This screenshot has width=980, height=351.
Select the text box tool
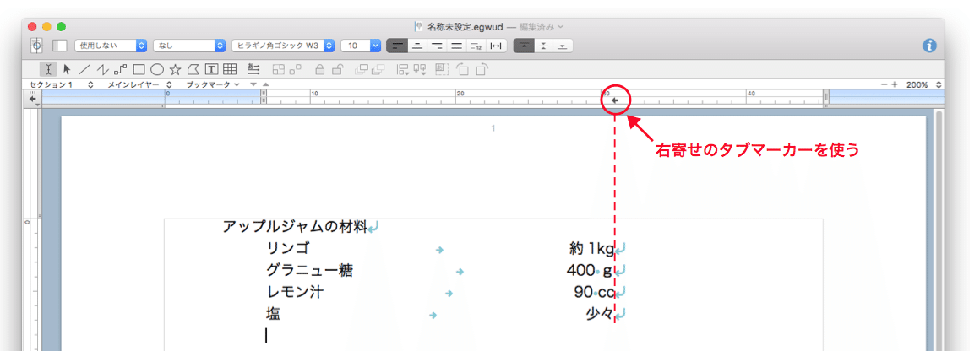(212, 69)
